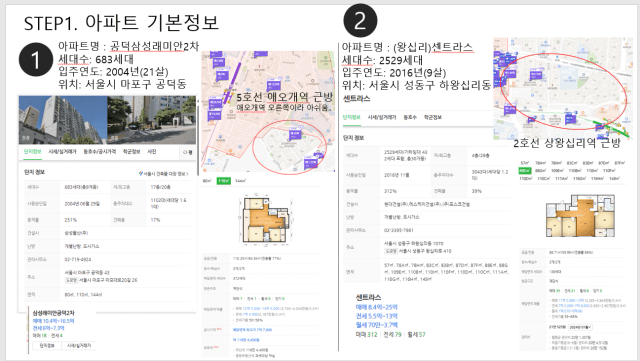
Task: Click the 도로명 badge in 마포구 address
Action: [71, 280]
